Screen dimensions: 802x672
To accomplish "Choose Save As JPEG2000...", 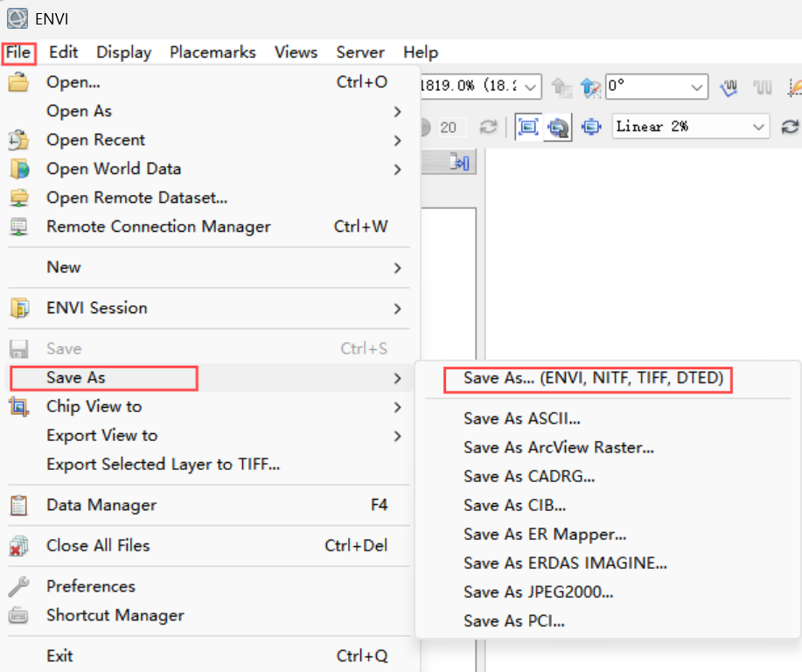I will pyautogui.click(x=608, y=592).
